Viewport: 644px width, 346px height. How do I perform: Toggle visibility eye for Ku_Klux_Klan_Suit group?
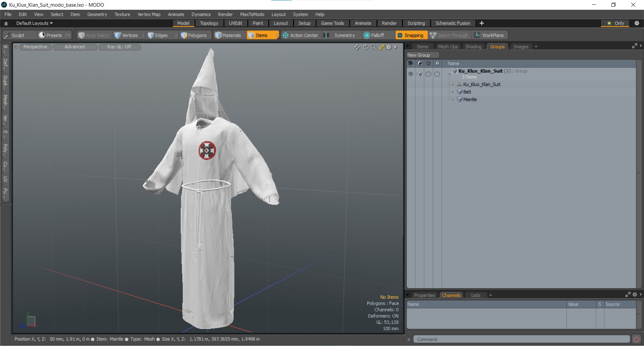(x=411, y=74)
